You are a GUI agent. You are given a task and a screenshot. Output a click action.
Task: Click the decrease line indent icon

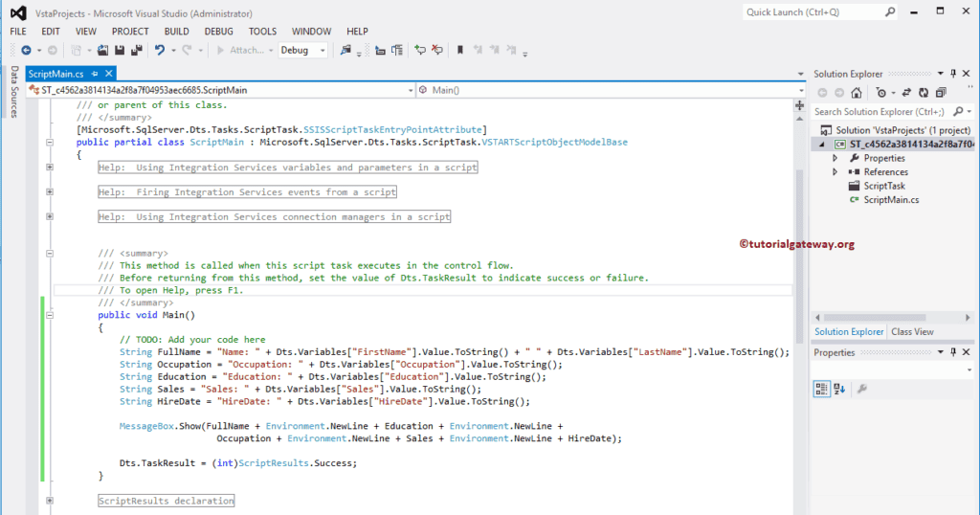pos(380,50)
